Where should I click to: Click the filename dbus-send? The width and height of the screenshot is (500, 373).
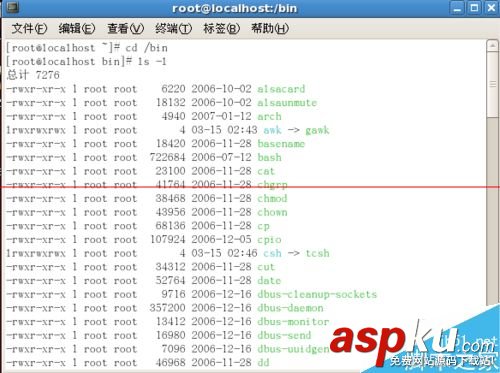coord(284,336)
